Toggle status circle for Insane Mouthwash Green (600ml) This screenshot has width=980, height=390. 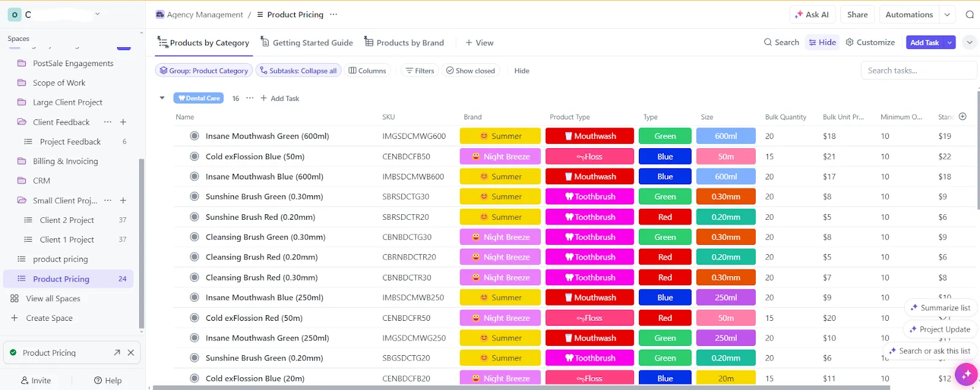[194, 136]
